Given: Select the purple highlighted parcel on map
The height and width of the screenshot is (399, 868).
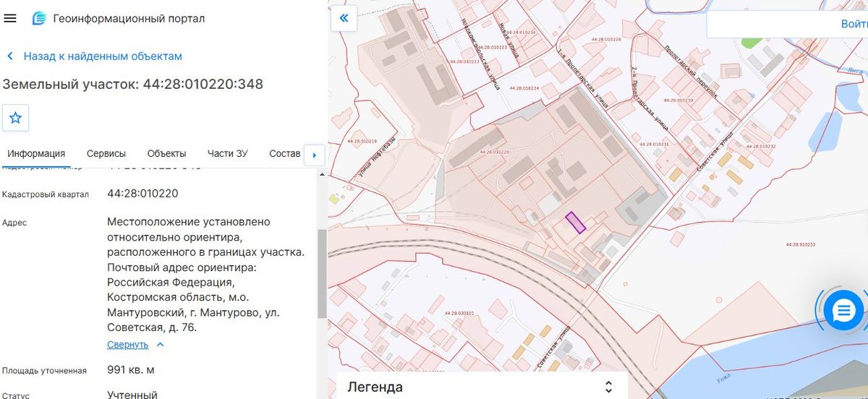Looking at the screenshot, I should [x=575, y=222].
